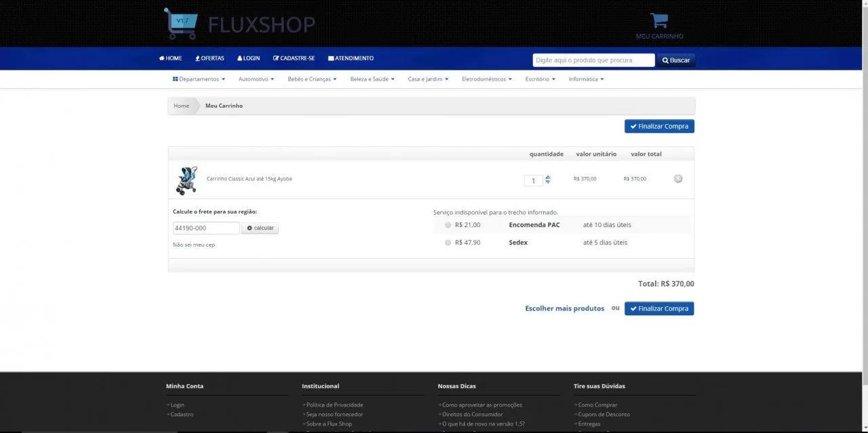Open Como aproveitar as promoções link

tap(481, 405)
